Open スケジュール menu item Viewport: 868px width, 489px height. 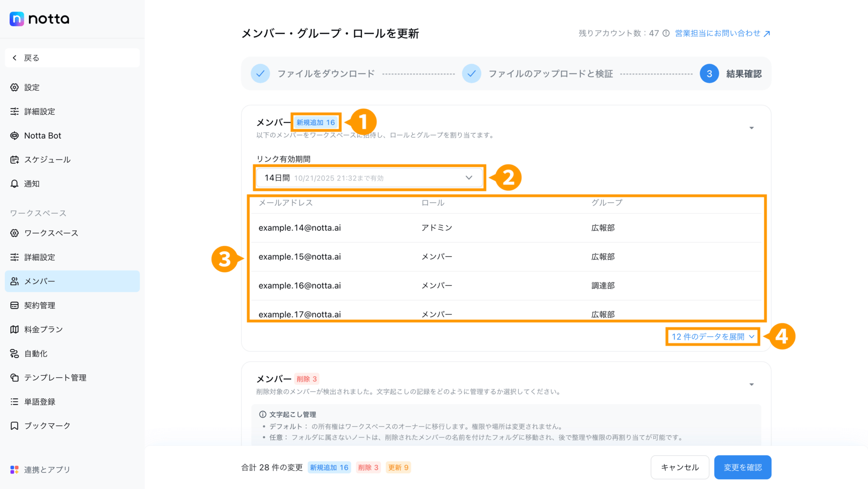[72, 159]
